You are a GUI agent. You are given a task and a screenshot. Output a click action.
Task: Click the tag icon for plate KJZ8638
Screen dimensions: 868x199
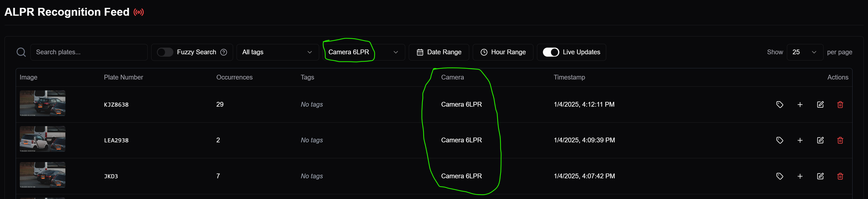click(779, 104)
